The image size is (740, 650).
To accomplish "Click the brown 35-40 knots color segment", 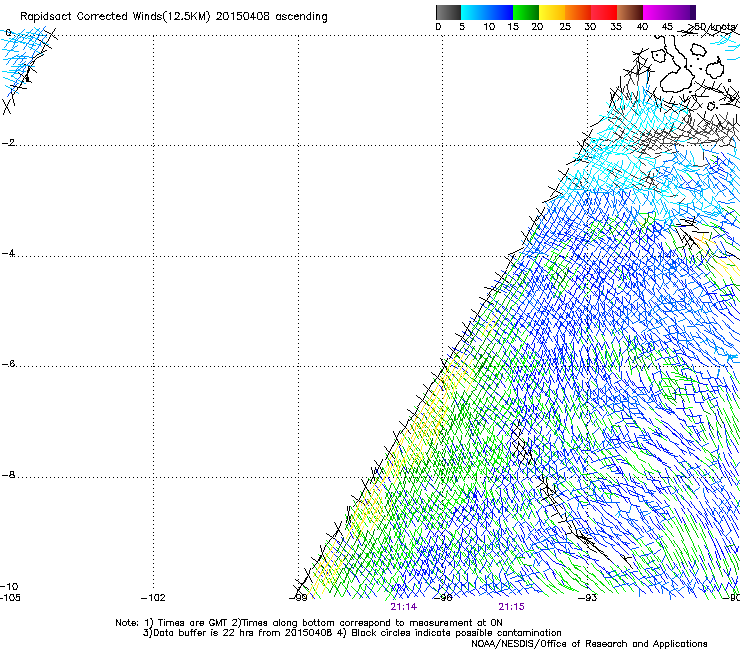I will (x=630, y=12).
